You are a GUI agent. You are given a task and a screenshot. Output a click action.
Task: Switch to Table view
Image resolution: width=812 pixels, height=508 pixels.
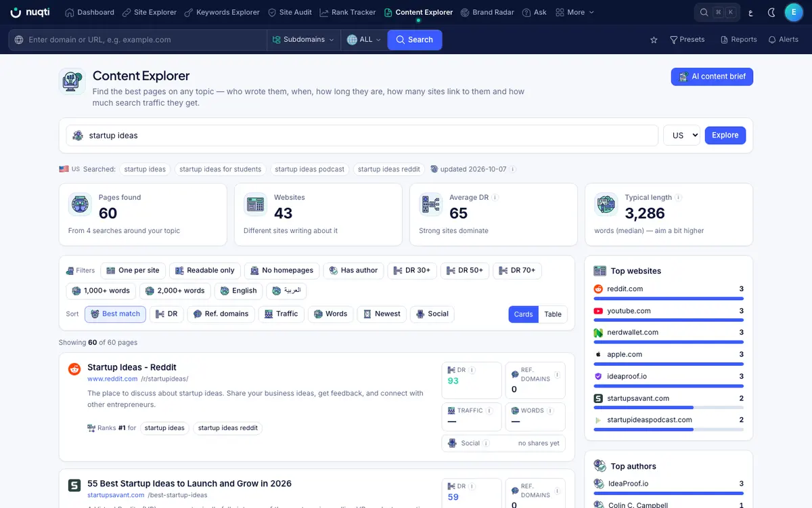pyautogui.click(x=553, y=314)
